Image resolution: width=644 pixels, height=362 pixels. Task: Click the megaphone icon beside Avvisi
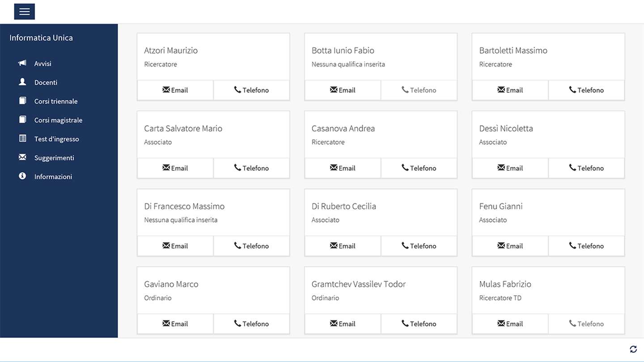tap(22, 63)
